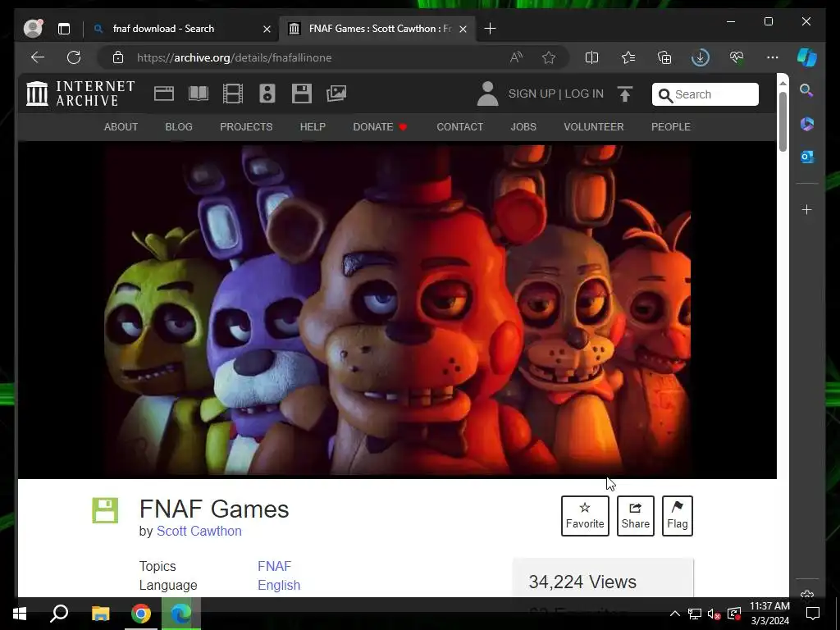The image size is (840, 630).
Task: Open the Downloads icon
Action: pos(701,57)
